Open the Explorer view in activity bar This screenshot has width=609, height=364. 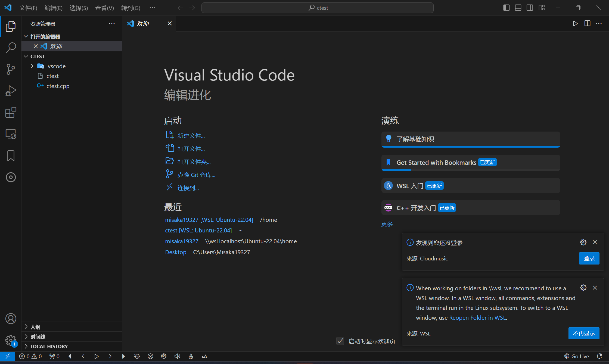(11, 26)
